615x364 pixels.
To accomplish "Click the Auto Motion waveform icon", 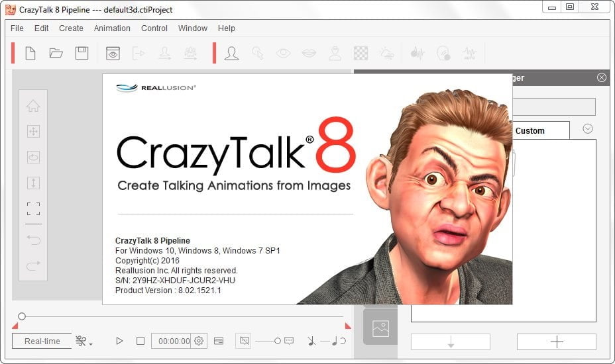I will pyautogui.click(x=469, y=54).
